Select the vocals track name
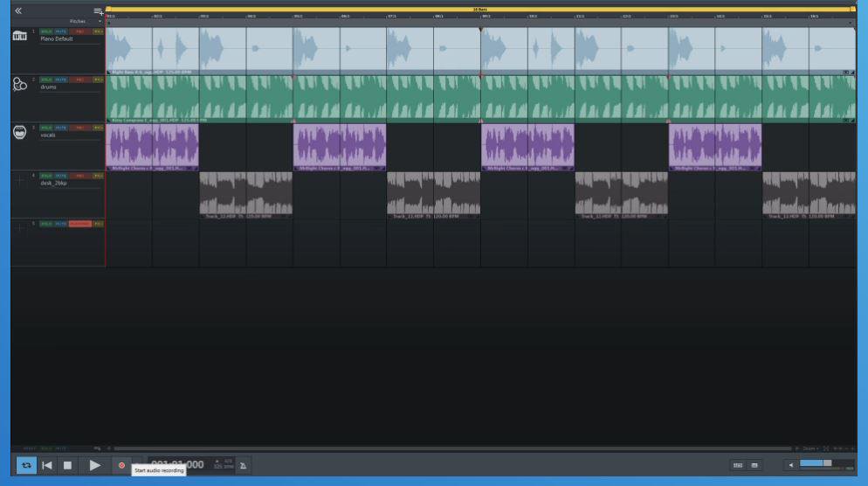 tap(48, 135)
